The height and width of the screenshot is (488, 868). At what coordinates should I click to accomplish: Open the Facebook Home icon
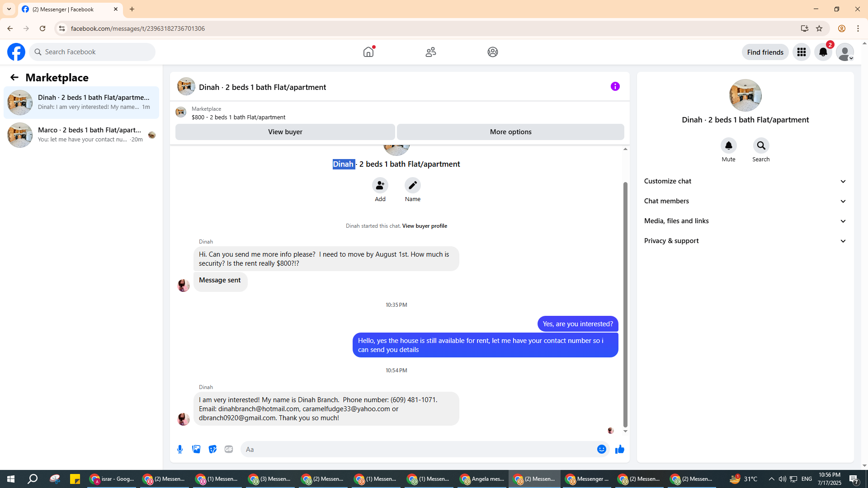click(x=368, y=52)
